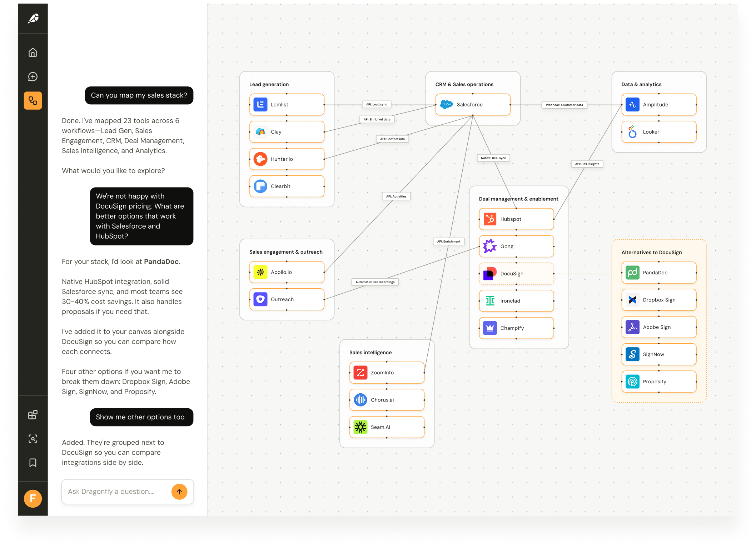
Task: Send message with orange arrow button
Action: tap(179, 492)
